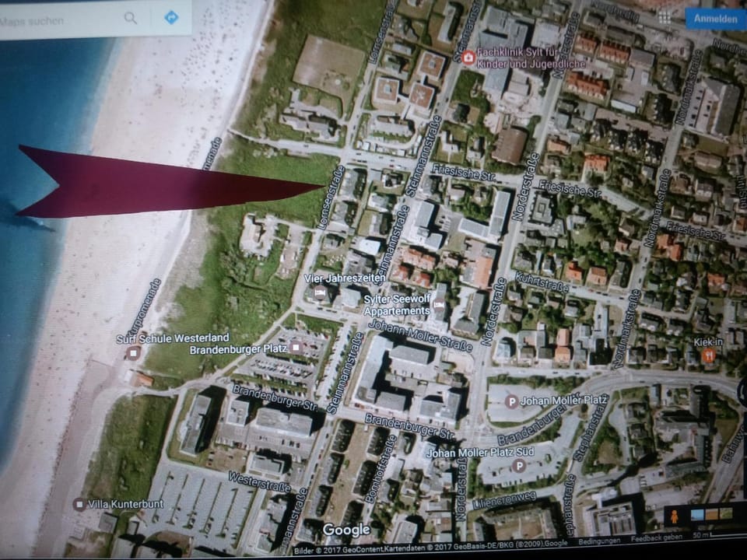Click the Surf Schule Westerland marker
747x560 pixels.
pyautogui.click(x=133, y=352)
